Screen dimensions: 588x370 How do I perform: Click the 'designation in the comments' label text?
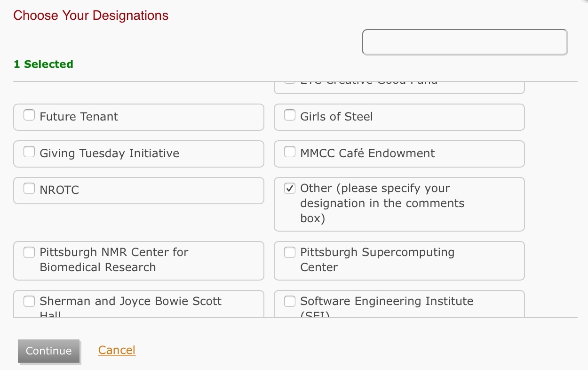pyautogui.click(x=382, y=203)
